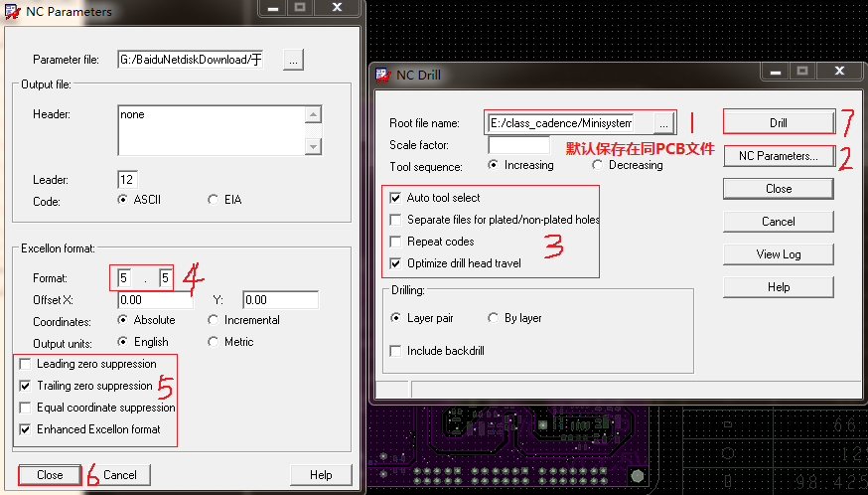
Task: Choose Metric output units
Action: (x=214, y=342)
